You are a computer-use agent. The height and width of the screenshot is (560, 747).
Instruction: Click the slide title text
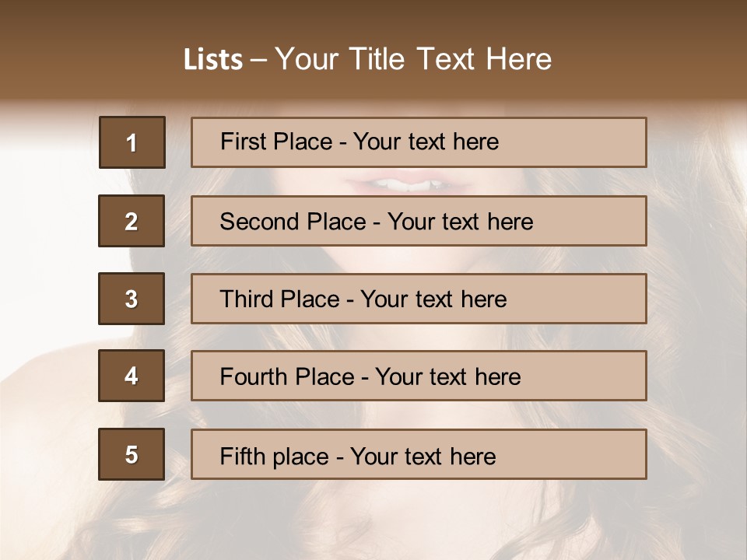point(367,59)
